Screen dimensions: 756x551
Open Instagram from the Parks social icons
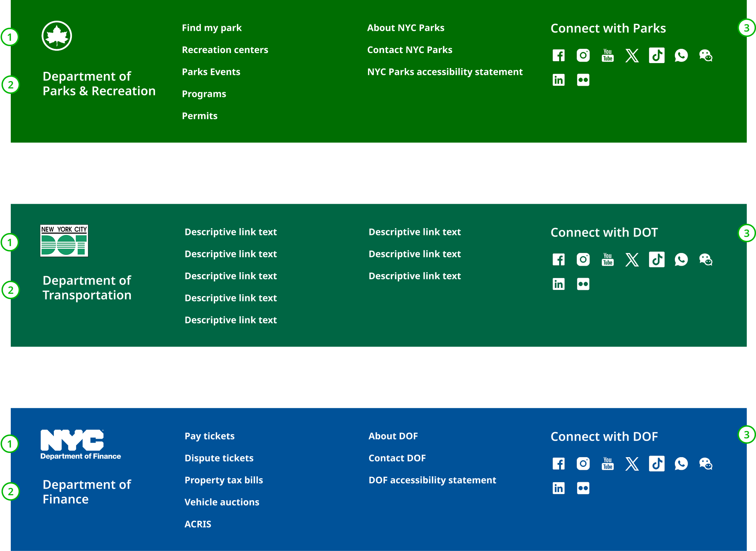[x=583, y=55]
